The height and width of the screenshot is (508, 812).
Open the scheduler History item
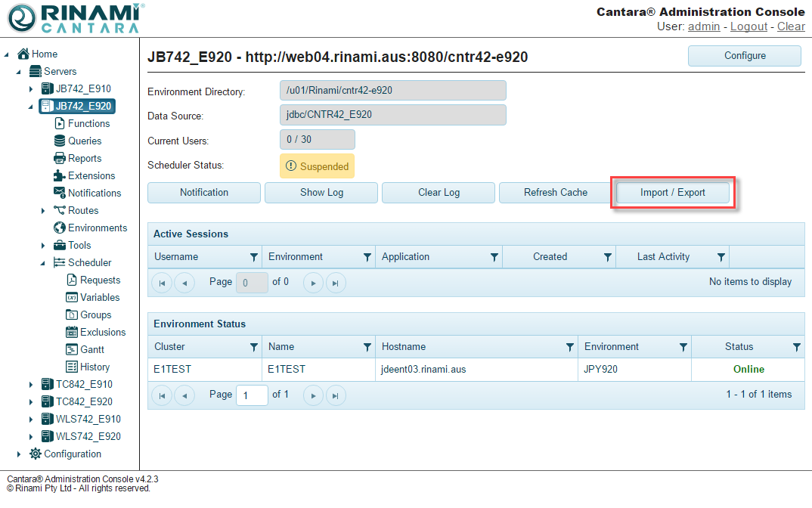[95, 367]
